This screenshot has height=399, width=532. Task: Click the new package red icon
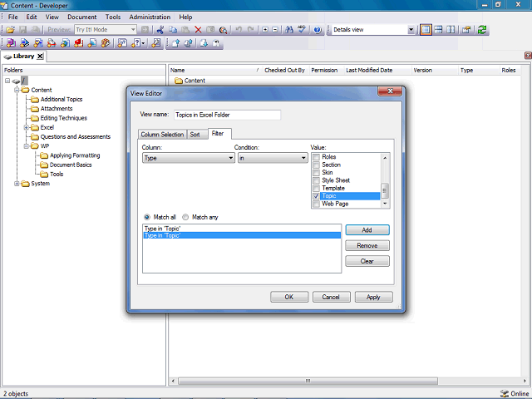click(x=79, y=43)
